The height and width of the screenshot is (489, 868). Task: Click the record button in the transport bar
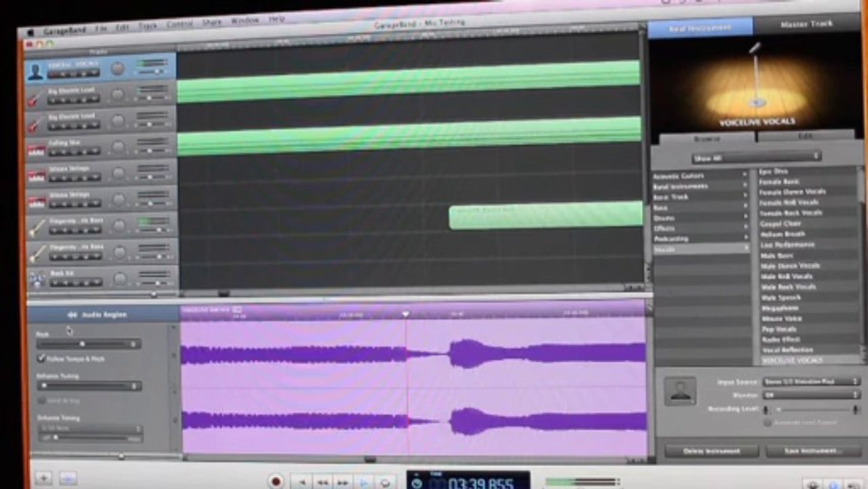coord(276,482)
